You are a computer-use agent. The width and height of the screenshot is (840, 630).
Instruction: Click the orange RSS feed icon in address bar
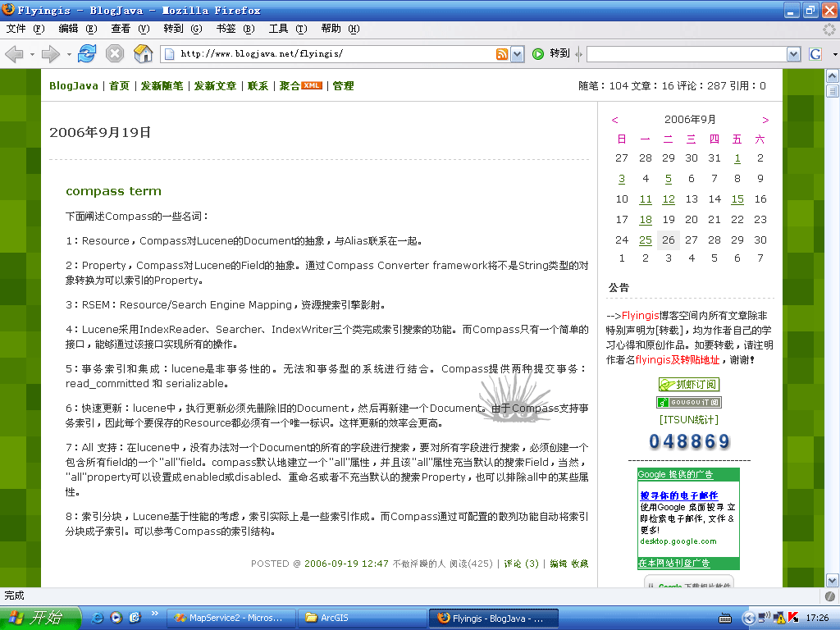502,54
